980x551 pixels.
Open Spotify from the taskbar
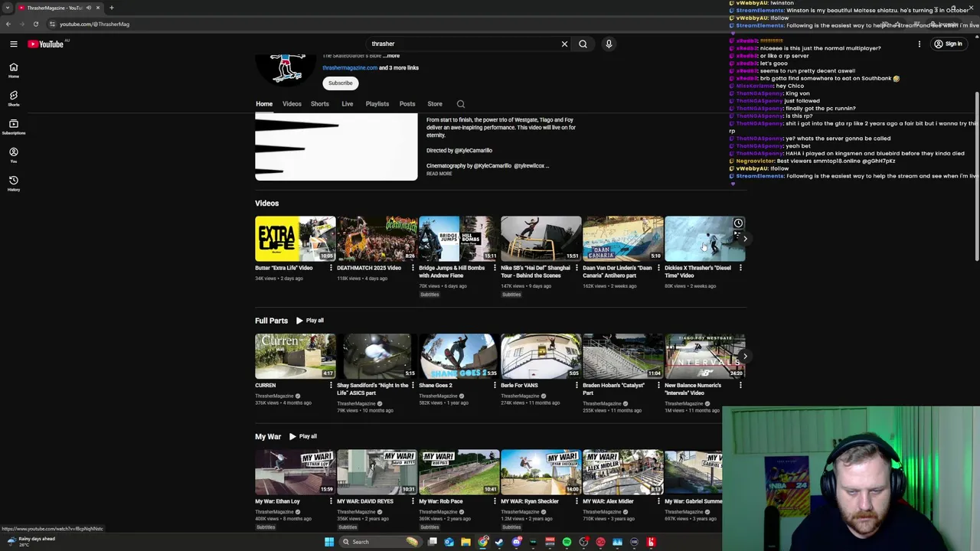point(567,542)
